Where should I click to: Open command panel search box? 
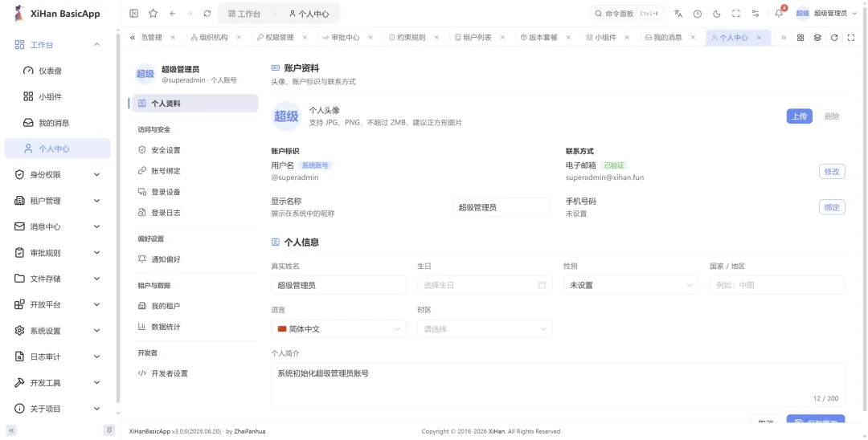coord(627,14)
